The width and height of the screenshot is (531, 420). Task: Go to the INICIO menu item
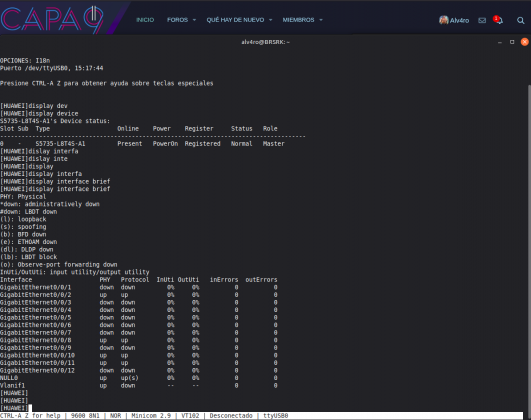[x=145, y=20]
